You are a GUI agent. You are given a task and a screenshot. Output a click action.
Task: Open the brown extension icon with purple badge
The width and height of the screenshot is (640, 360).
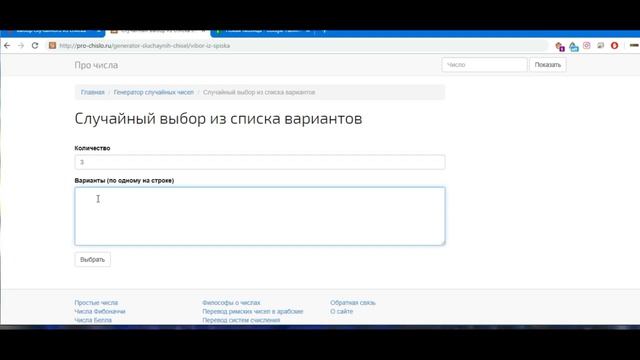click(x=560, y=47)
